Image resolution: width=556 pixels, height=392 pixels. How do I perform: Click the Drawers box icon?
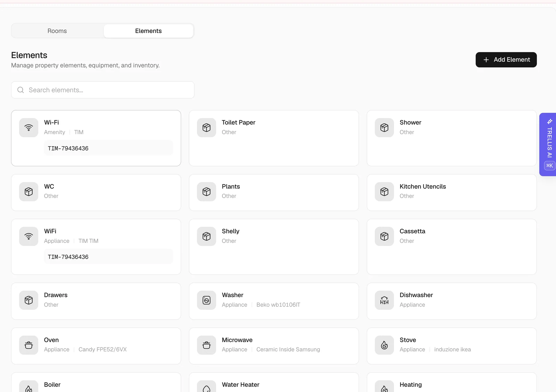(29, 300)
